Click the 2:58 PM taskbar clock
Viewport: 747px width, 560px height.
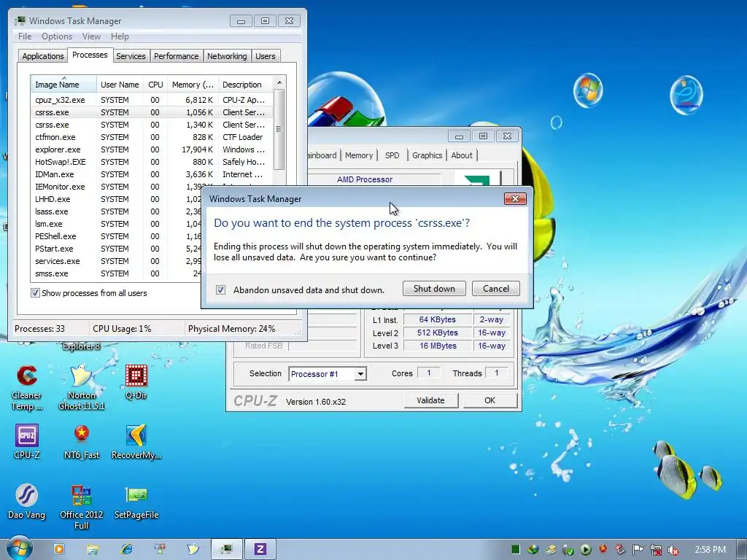pos(710,550)
